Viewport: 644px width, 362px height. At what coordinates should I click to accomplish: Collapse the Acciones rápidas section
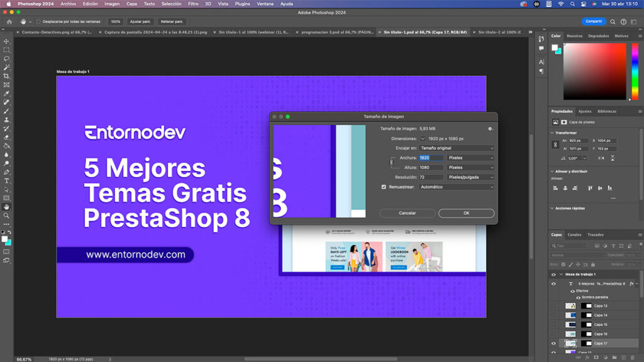pos(552,209)
